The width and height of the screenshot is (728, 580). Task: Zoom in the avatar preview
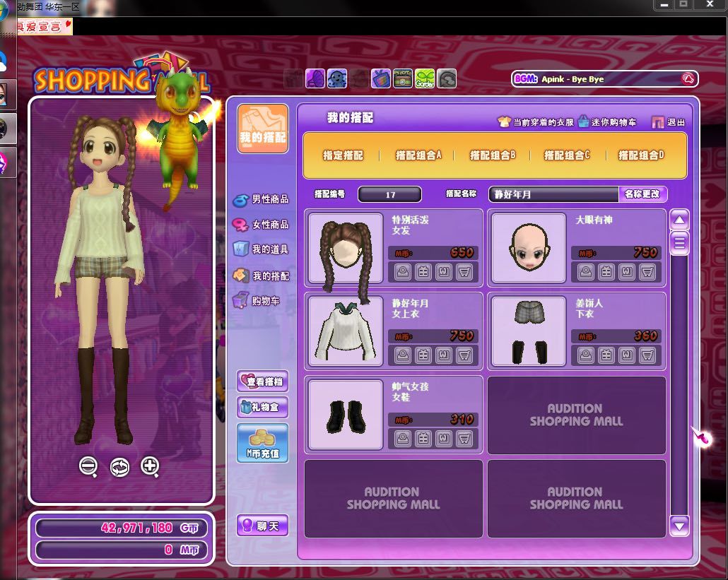click(x=150, y=466)
